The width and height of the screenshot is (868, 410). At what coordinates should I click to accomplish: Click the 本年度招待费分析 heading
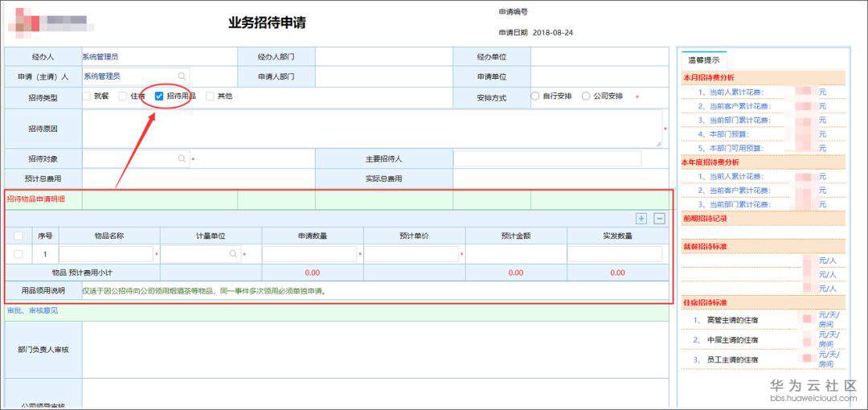click(710, 162)
